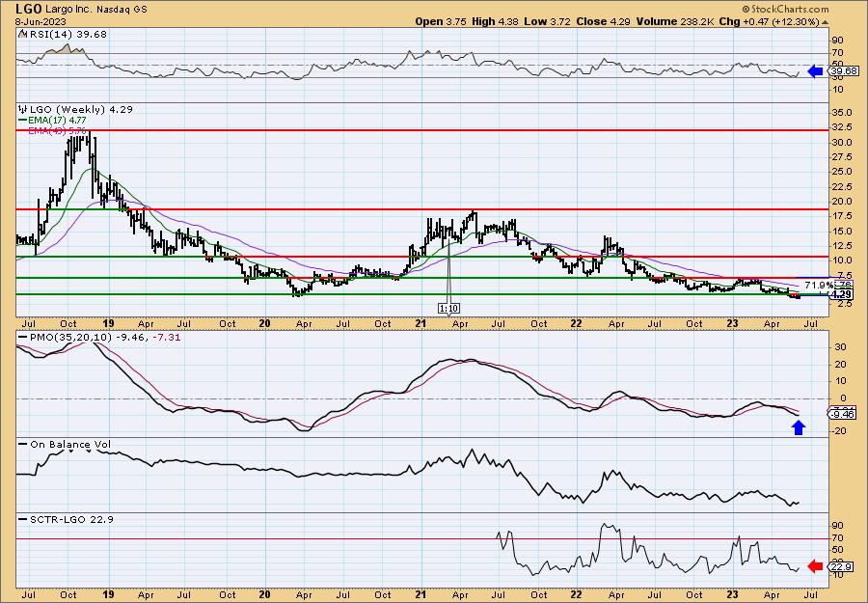Viewport: 868px width, 603px height.
Task: Click the Chg +0.47 (+12.30%) value
Action: coord(769,21)
